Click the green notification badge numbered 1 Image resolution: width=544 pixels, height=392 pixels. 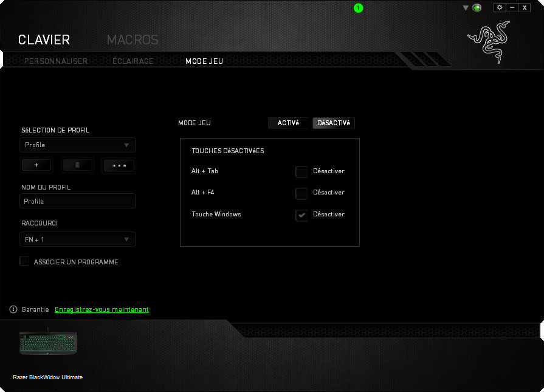coord(358,8)
